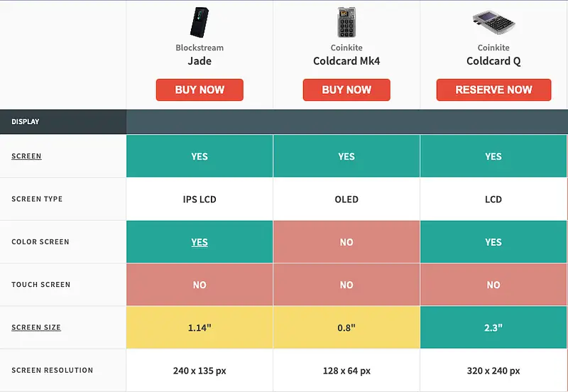The height and width of the screenshot is (392, 568).
Task: Collapse the Display section header
Action: click(x=26, y=121)
